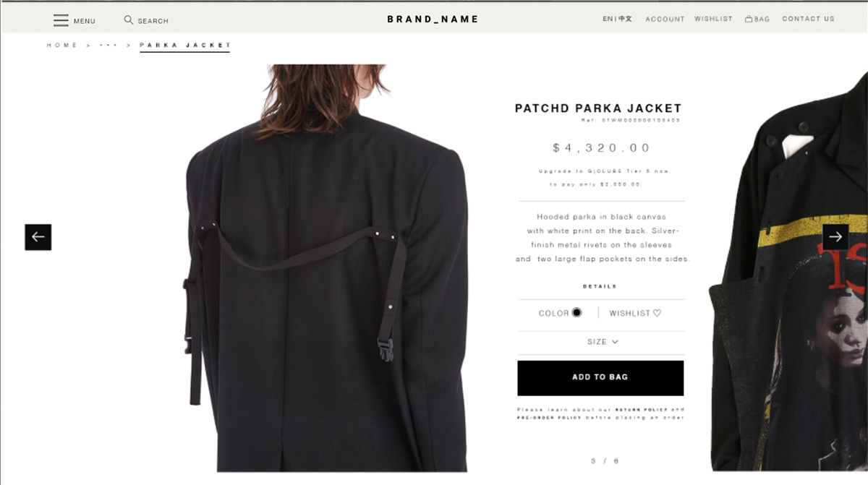Click the BRAND_NAME logo

click(433, 20)
